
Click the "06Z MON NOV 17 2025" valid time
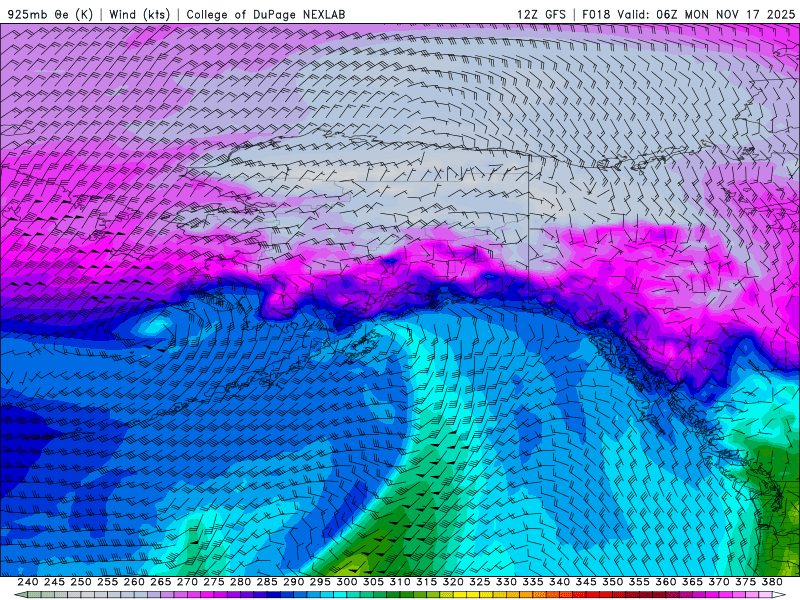pyautogui.click(x=726, y=14)
